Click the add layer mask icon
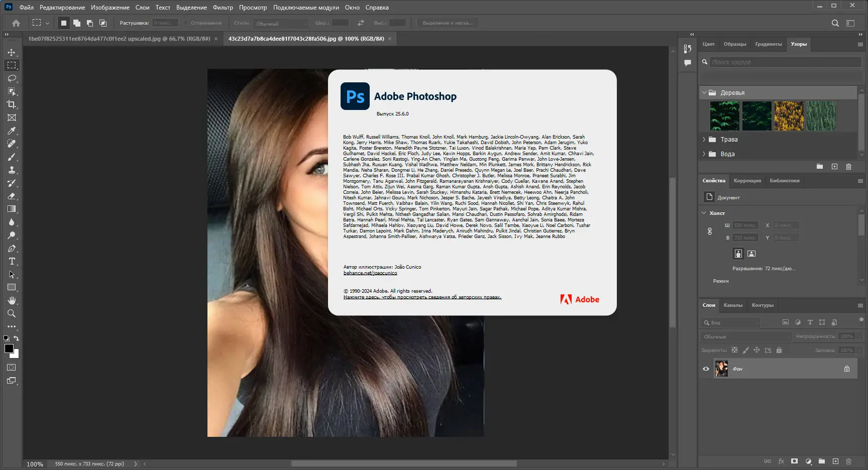 tap(794, 461)
